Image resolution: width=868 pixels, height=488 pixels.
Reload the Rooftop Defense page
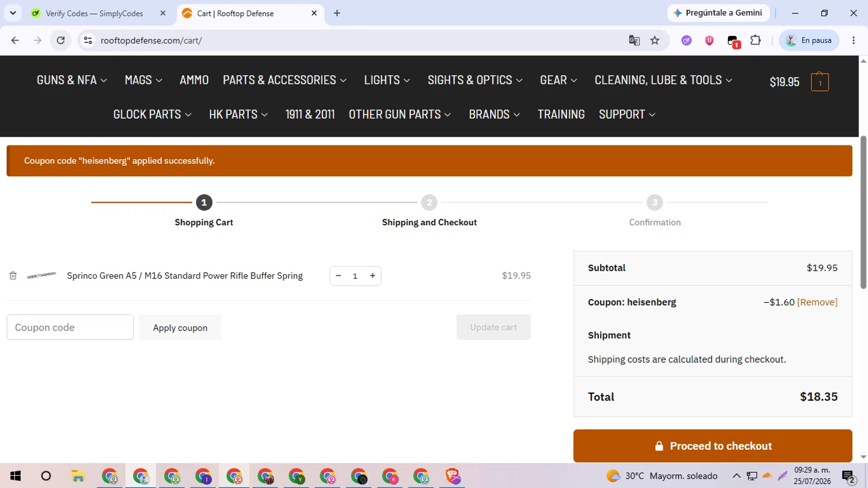61,41
